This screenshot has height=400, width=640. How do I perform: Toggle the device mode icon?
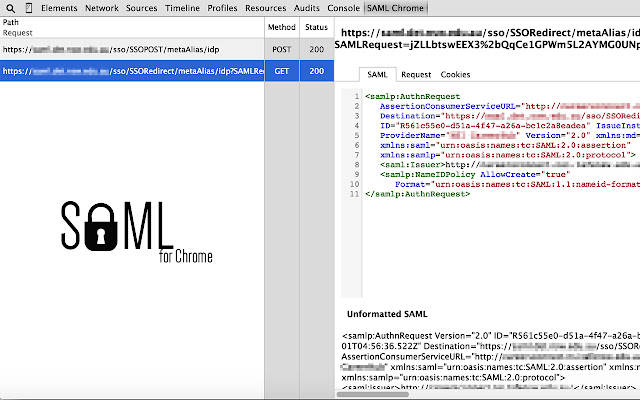pos(26,8)
